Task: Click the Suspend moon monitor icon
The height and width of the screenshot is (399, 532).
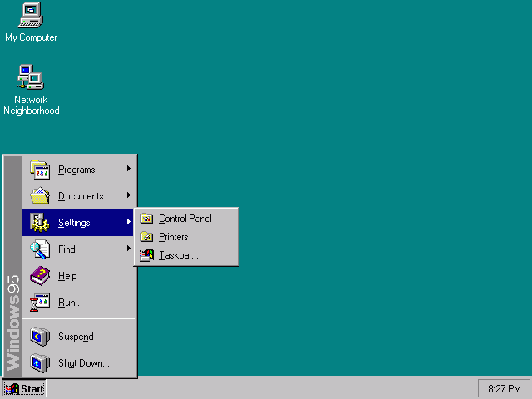Action: 40,336
